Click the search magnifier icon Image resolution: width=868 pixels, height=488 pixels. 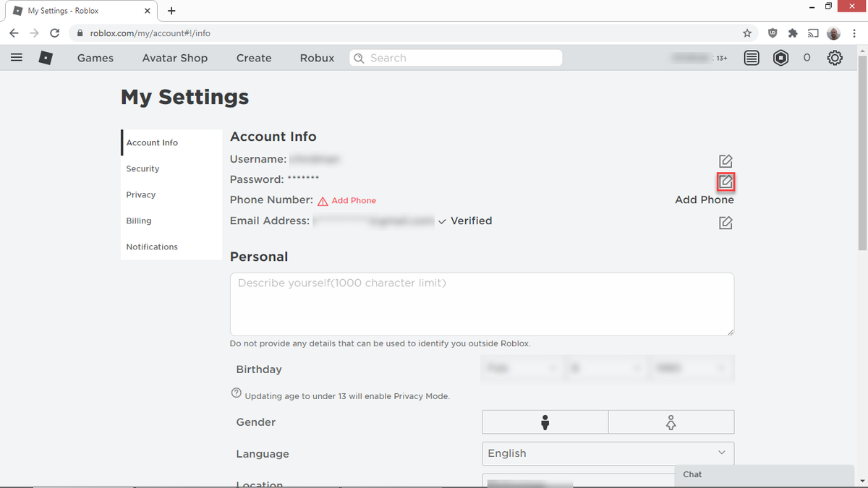pos(359,58)
